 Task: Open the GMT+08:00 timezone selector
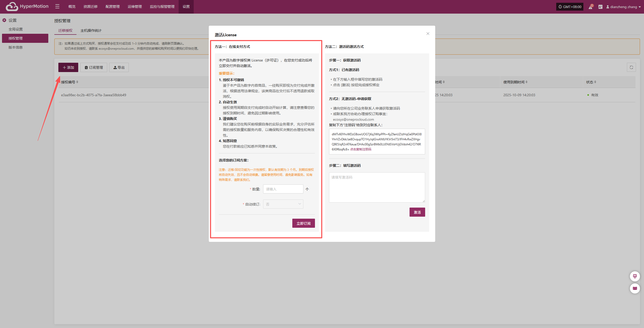pos(570,7)
